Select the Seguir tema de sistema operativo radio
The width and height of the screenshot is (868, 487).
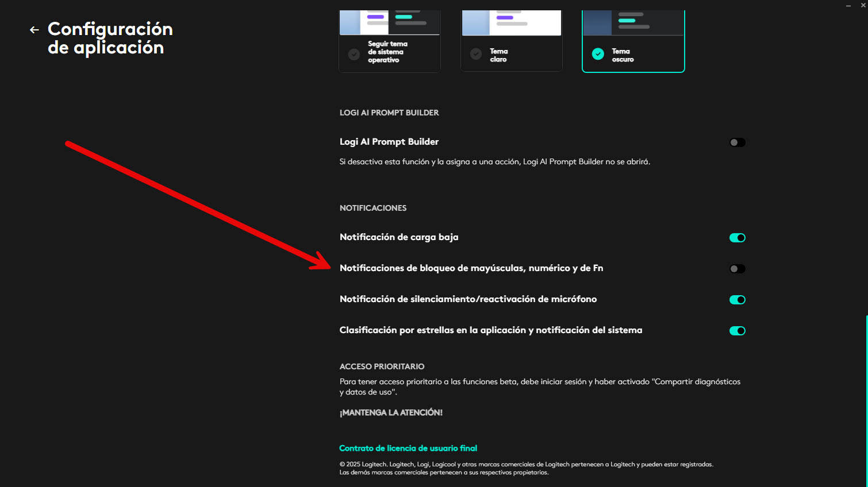coord(354,54)
